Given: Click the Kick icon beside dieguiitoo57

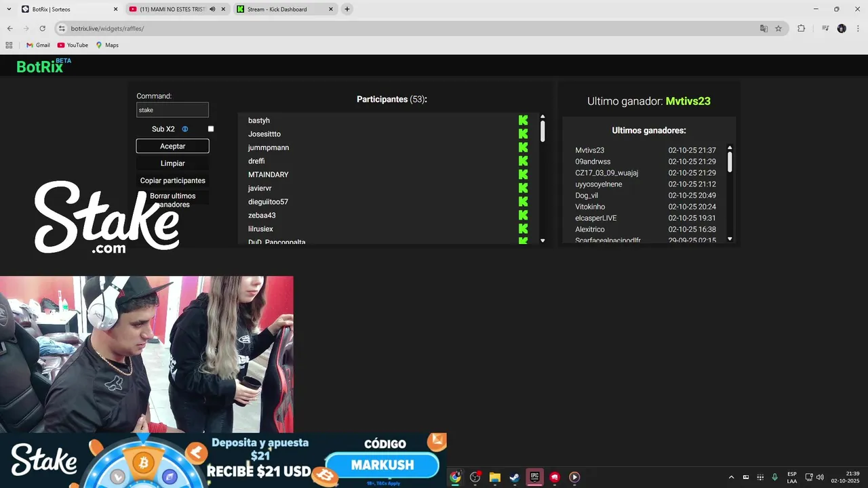Looking at the screenshot, I should pyautogui.click(x=523, y=201).
